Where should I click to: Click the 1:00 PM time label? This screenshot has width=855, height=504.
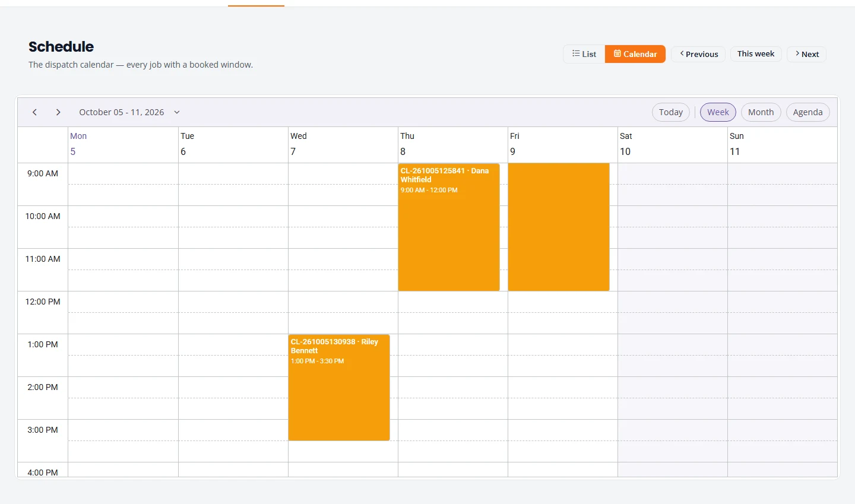43,344
